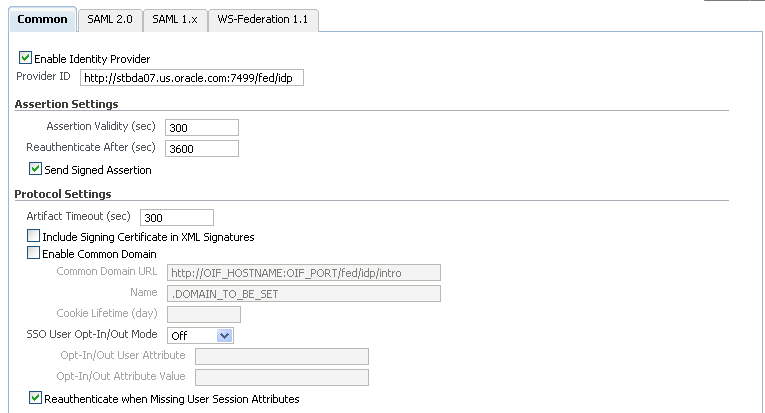
Task: Check the Enable Common Domain box
Action: tap(33, 254)
